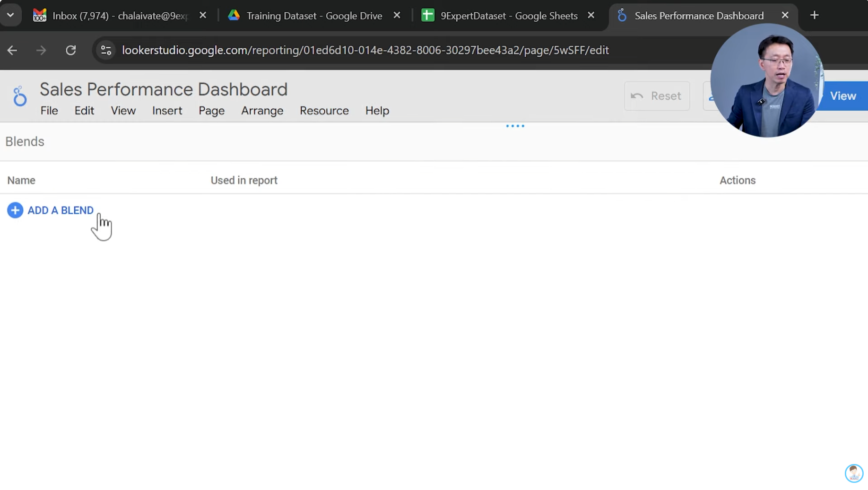Open the File menu
The height and width of the screenshot is (490, 868).
(x=49, y=111)
